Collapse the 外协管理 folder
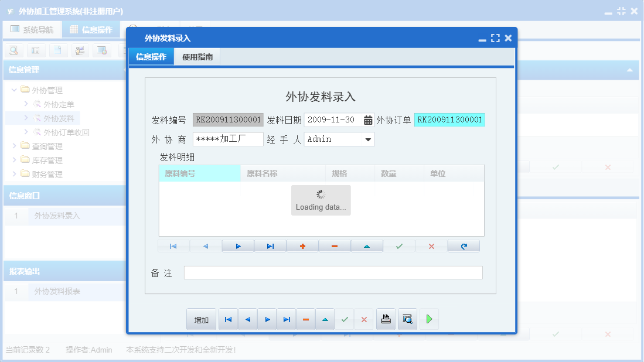 tap(13, 90)
